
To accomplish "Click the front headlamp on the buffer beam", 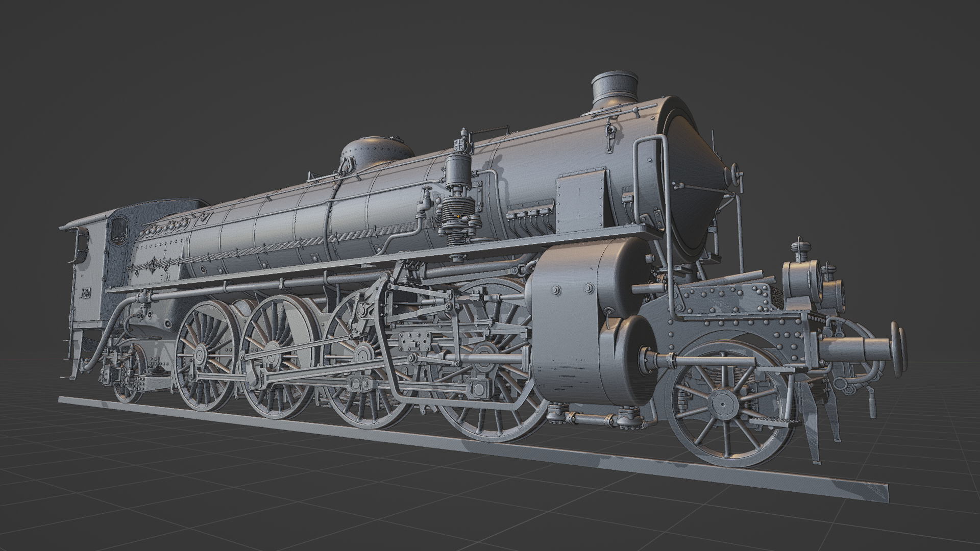I will point(800,279).
